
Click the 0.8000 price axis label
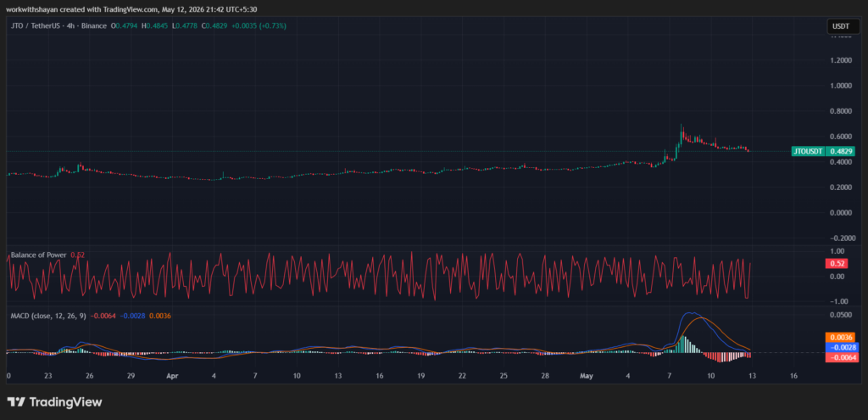(840, 111)
